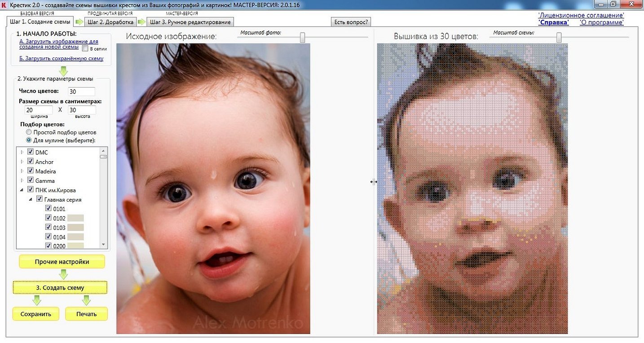Uncheck the Anchor checkbox
This screenshot has width=644, height=343.
[x=31, y=161]
